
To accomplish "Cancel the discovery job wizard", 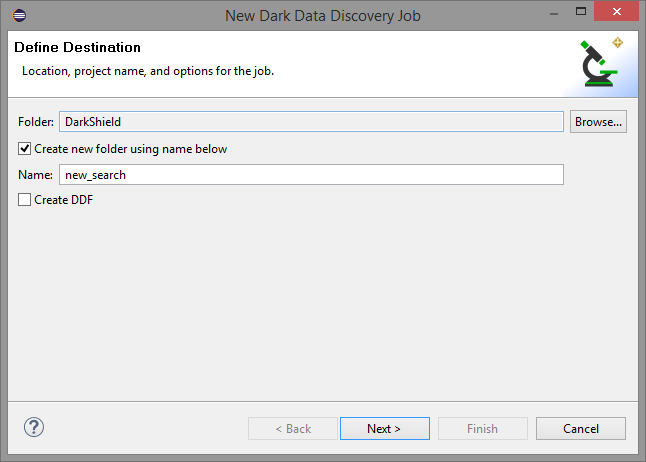I will pos(581,429).
